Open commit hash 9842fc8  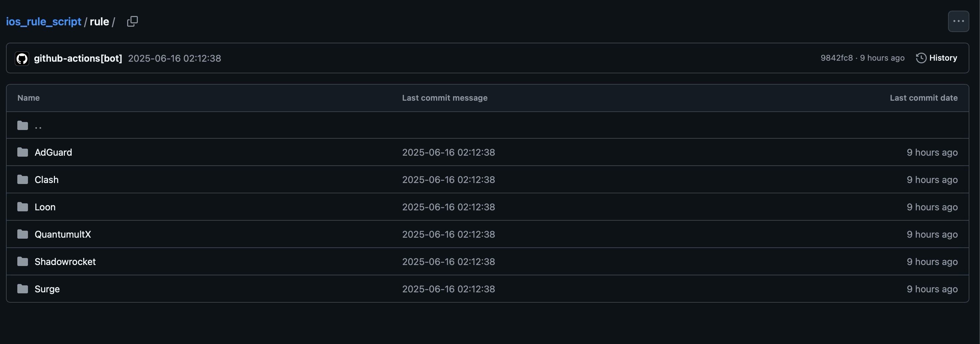[x=837, y=58]
